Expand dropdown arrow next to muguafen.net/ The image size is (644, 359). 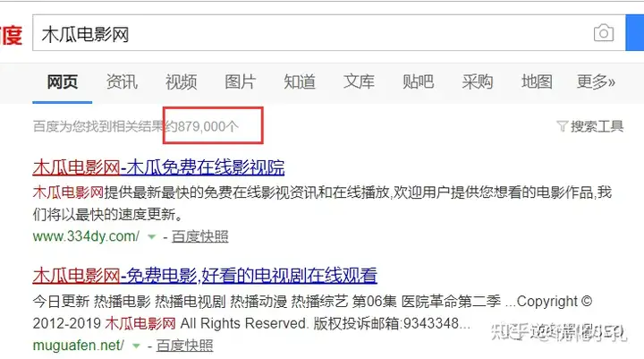tap(136, 346)
